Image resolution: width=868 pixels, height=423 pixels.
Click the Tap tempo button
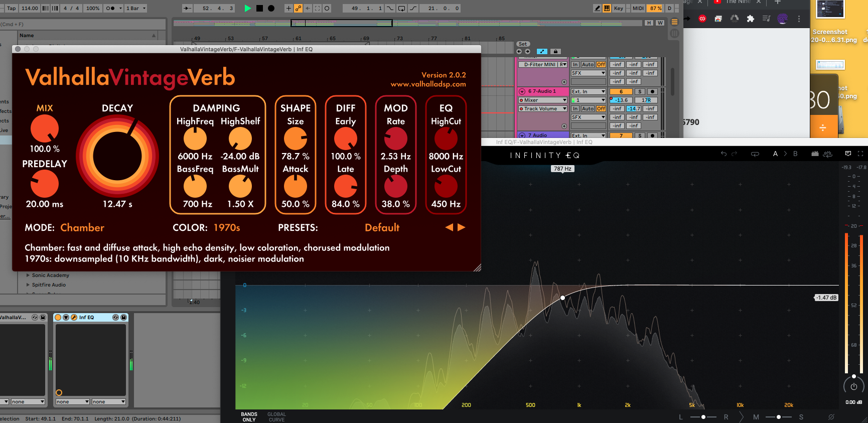tap(11, 8)
